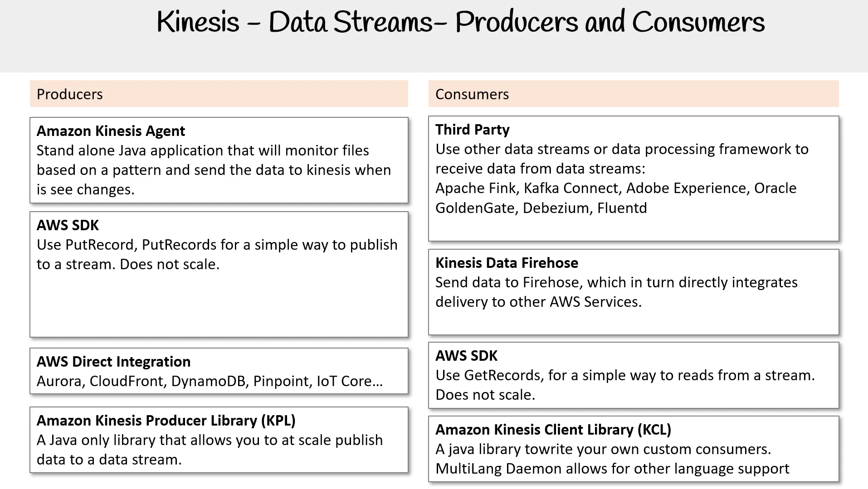The image size is (868, 489).
Task: Select the AWS Direct Integration heading
Action: click(113, 362)
